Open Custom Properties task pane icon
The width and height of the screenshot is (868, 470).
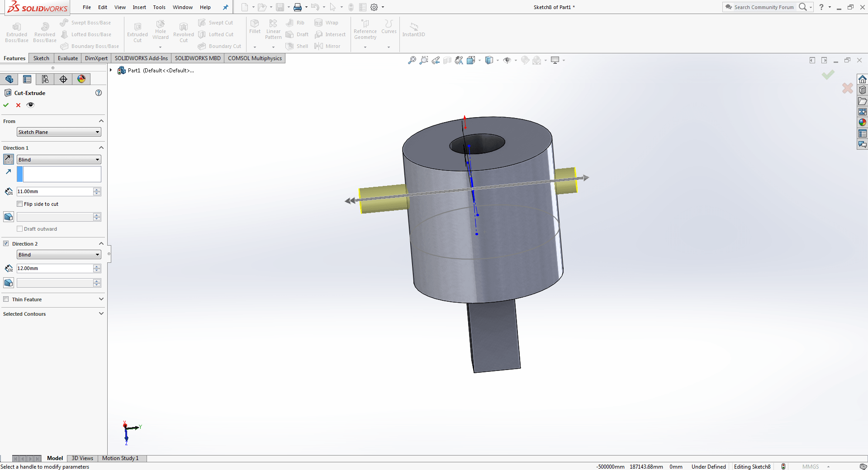coord(863,133)
